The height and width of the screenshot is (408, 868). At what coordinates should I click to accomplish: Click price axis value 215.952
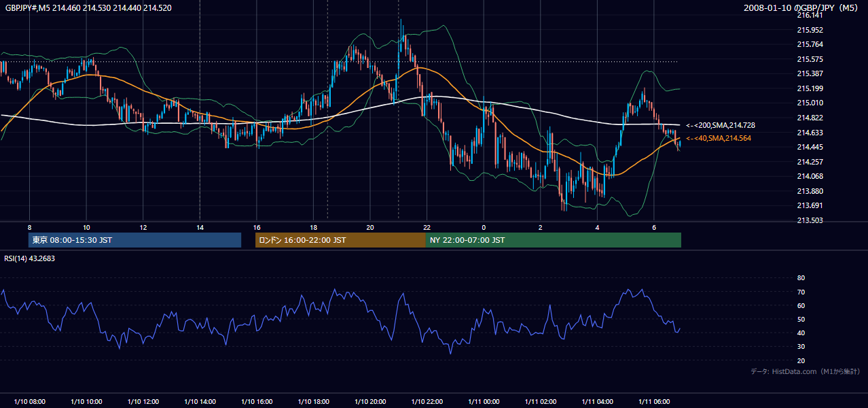pos(810,30)
